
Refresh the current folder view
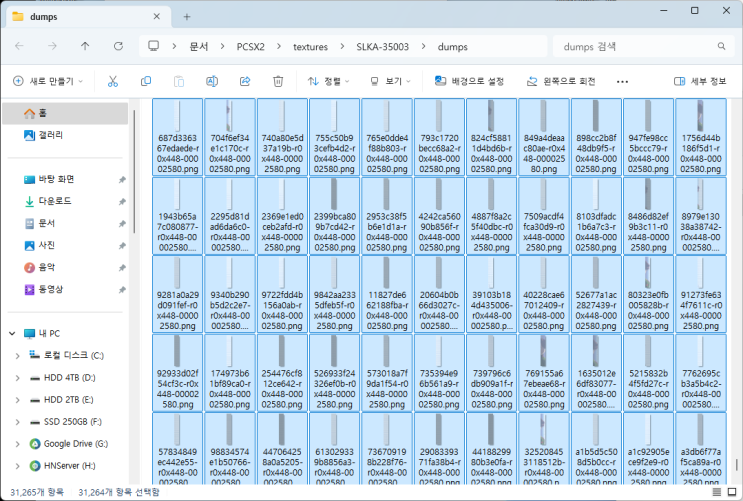pyautogui.click(x=118, y=46)
